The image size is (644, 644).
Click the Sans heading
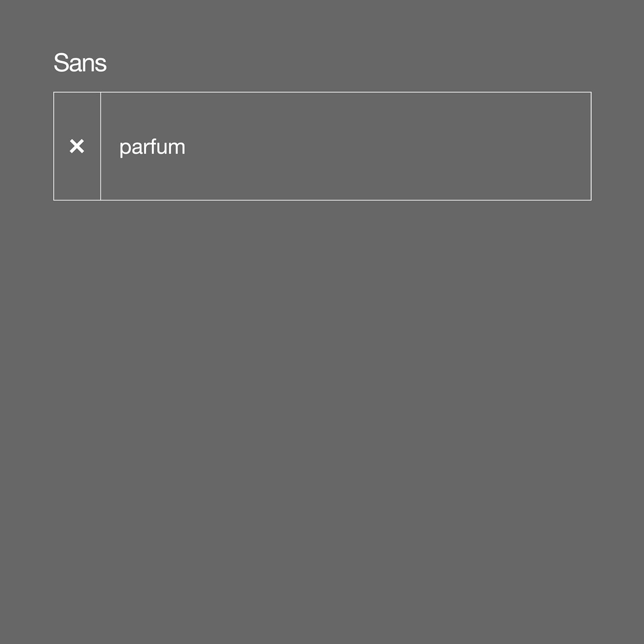point(80,63)
